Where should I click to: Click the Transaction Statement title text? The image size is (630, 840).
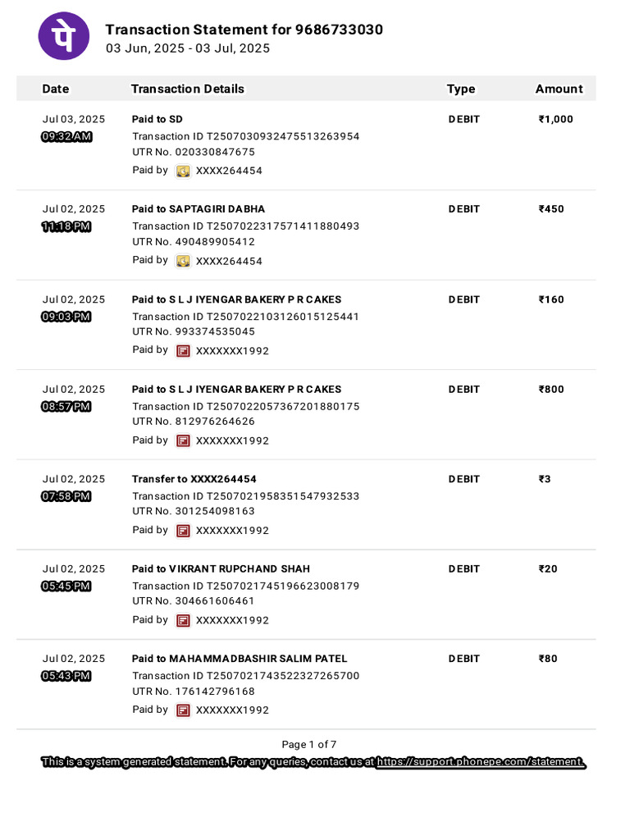244,30
